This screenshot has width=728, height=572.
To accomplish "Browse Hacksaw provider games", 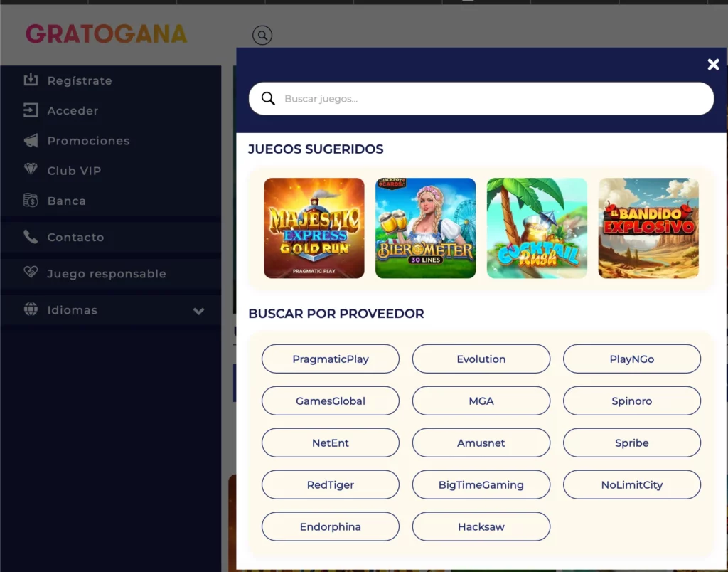I will [x=481, y=526].
